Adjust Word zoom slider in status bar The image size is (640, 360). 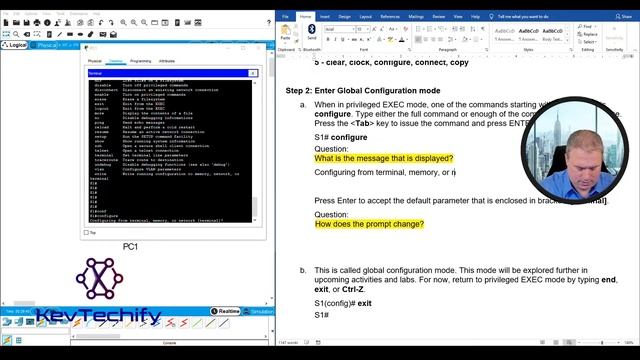(x=602, y=342)
